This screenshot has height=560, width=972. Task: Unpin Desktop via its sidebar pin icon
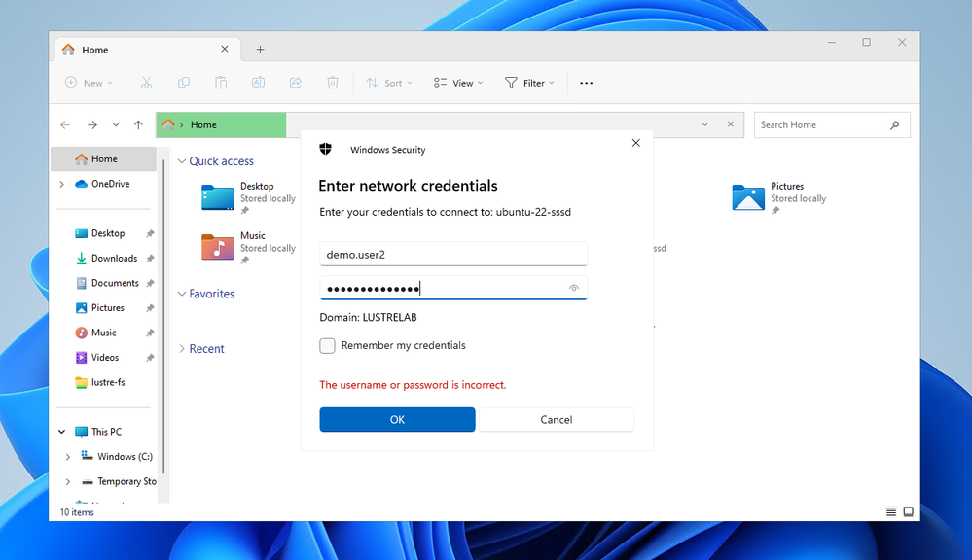click(150, 233)
